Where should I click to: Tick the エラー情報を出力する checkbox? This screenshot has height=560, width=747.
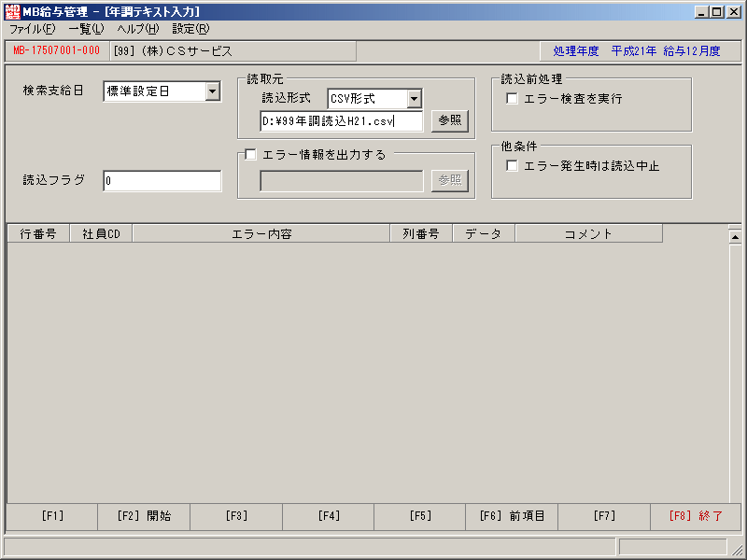coord(250,155)
